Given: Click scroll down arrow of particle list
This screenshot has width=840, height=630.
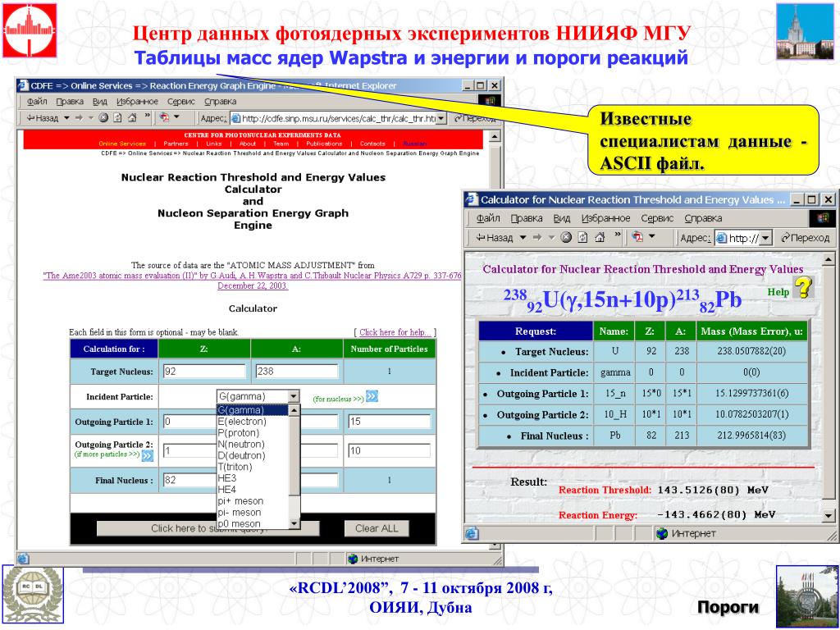Looking at the screenshot, I should point(294,523).
